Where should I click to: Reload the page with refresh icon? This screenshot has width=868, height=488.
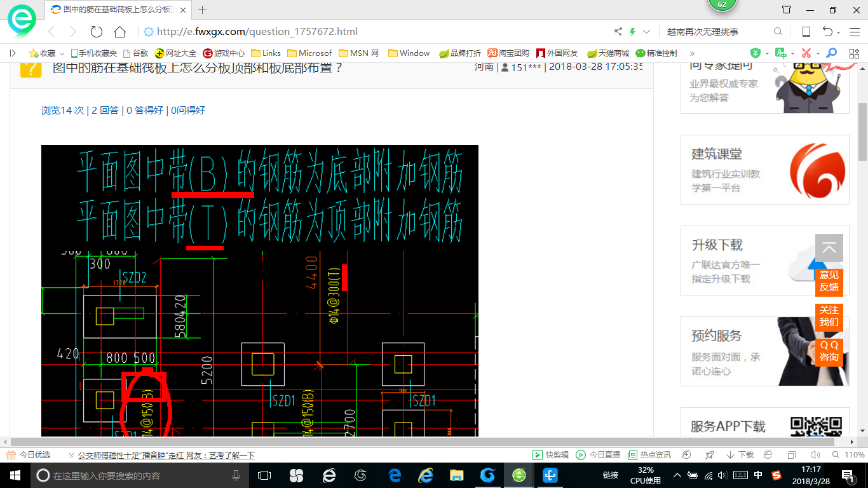click(x=97, y=32)
